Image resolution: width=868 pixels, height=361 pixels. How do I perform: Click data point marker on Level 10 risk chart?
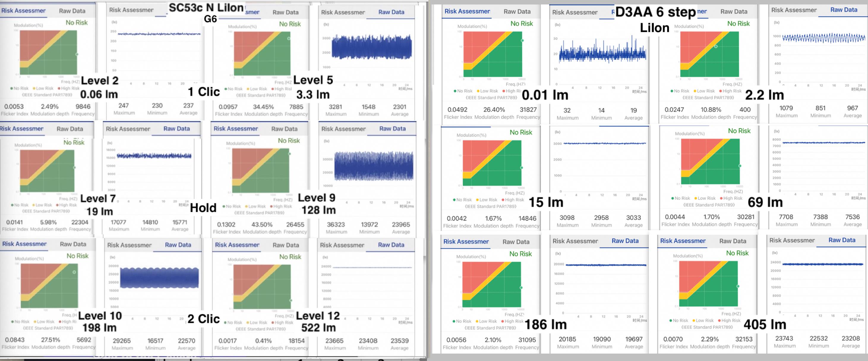[74, 272]
